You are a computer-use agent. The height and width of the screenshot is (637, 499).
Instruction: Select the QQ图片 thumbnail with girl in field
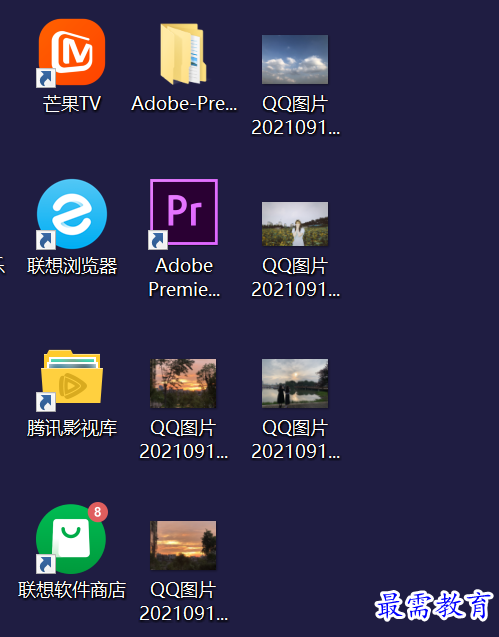pyautogui.click(x=295, y=224)
